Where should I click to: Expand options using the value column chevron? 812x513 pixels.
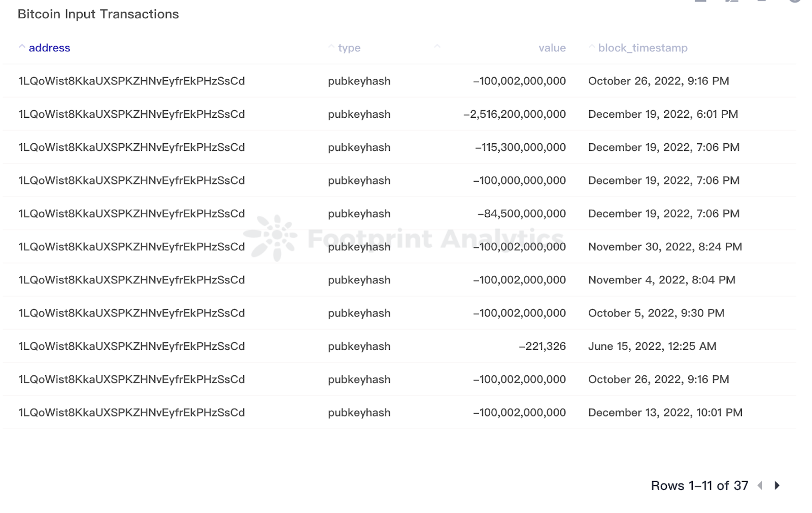437,46
